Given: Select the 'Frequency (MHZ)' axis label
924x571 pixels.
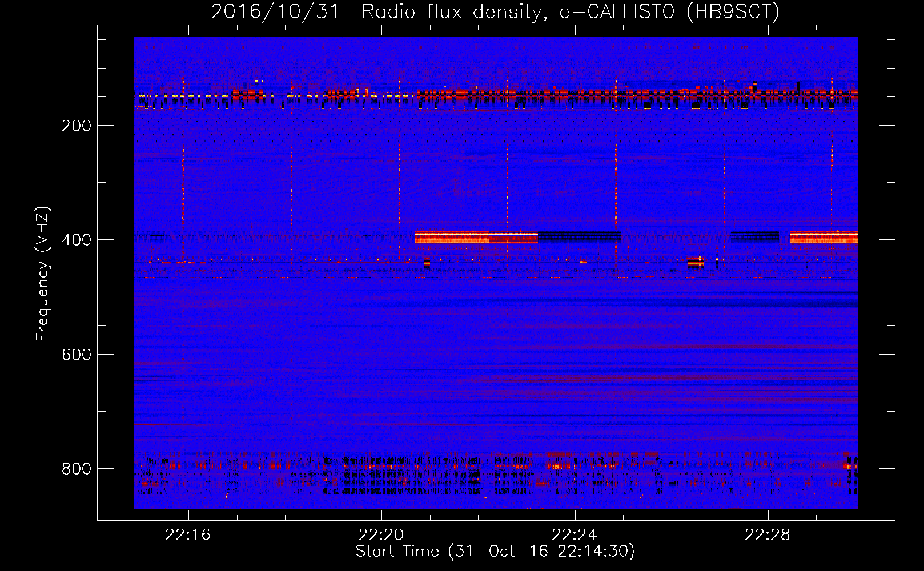Looking at the screenshot, I should pyautogui.click(x=43, y=274).
